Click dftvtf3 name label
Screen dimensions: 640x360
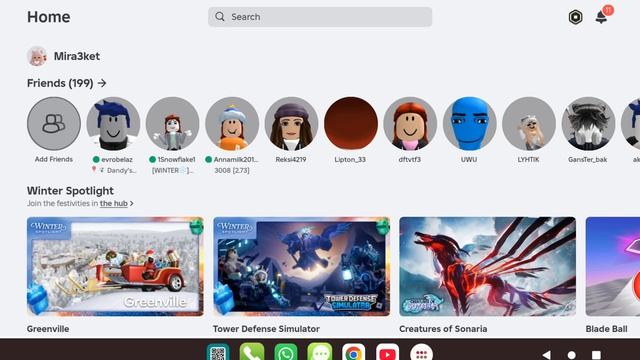coord(410,159)
